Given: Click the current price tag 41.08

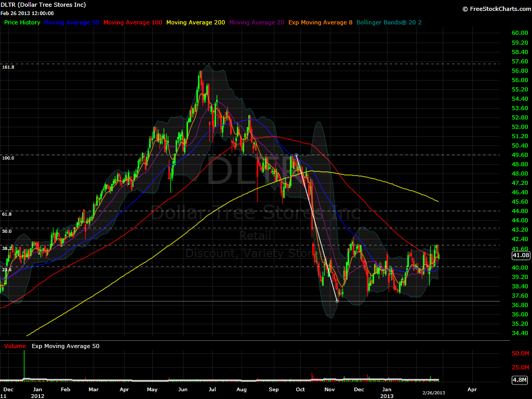Looking at the screenshot, I should pos(521,256).
